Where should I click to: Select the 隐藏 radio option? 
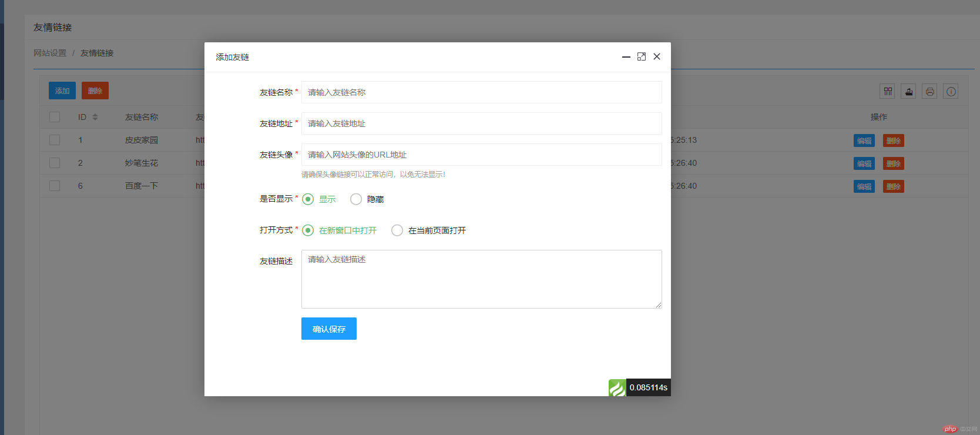(x=356, y=199)
